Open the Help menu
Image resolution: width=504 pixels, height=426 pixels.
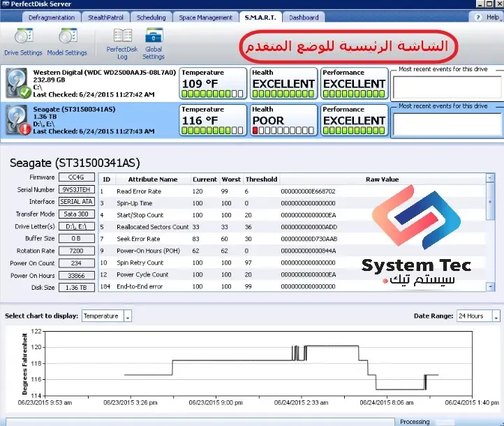coord(492,17)
